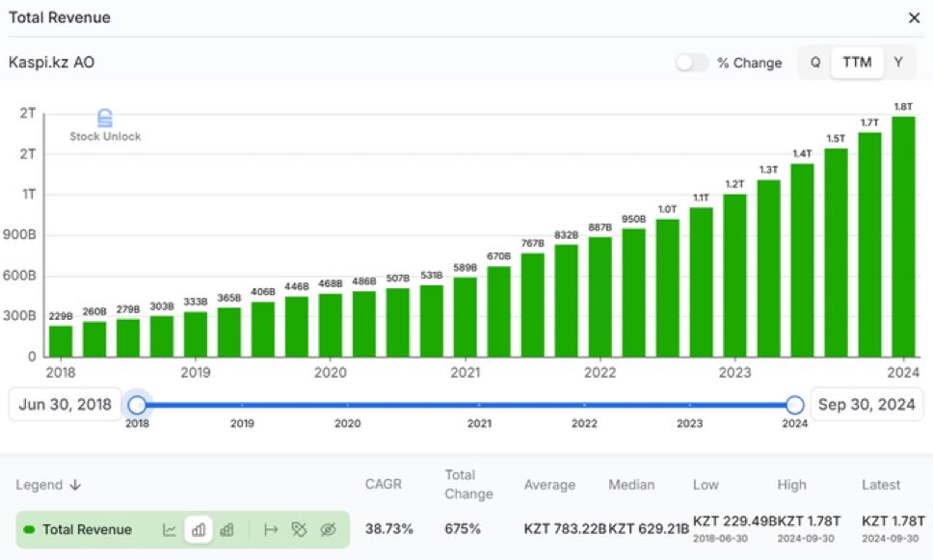
Task: Click the 2018 start slider handle
Action: coord(137,405)
